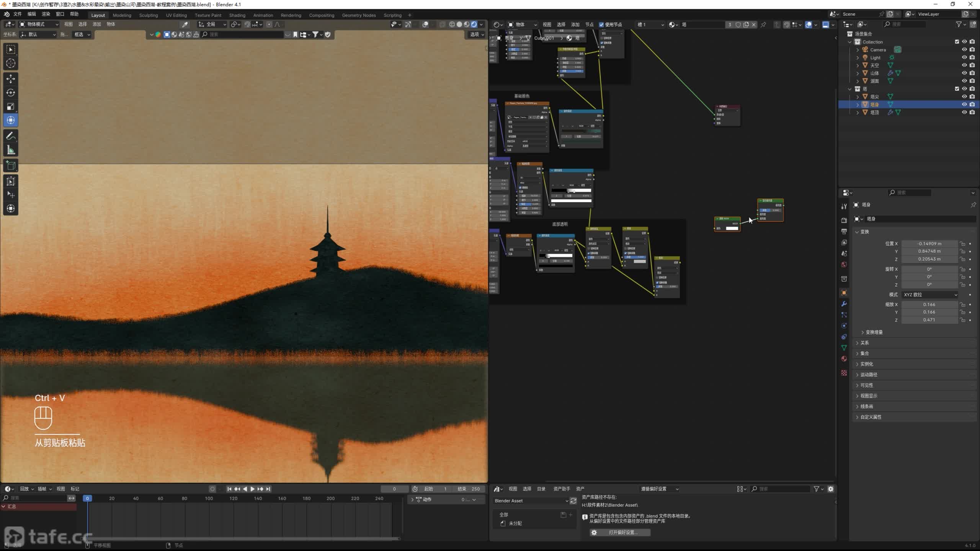Image resolution: width=980 pixels, height=551 pixels.
Task: Select the 3D Cursor tool
Action: point(11,64)
